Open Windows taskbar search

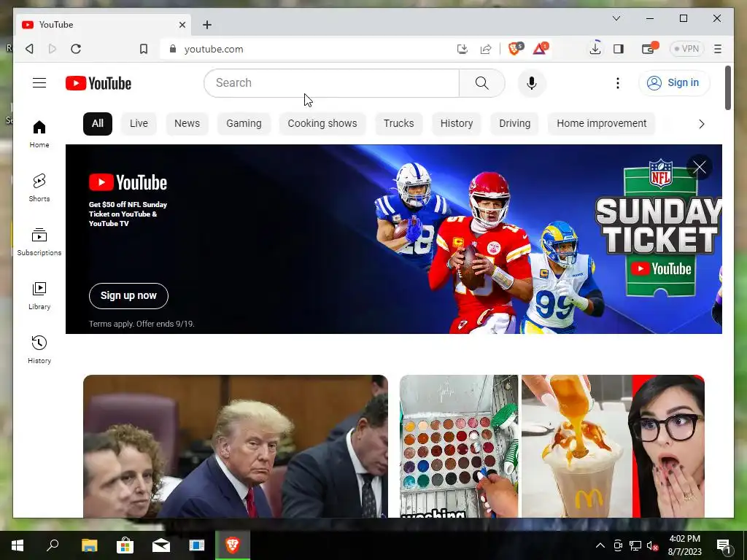pyautogui.click(x=53, y=545)
